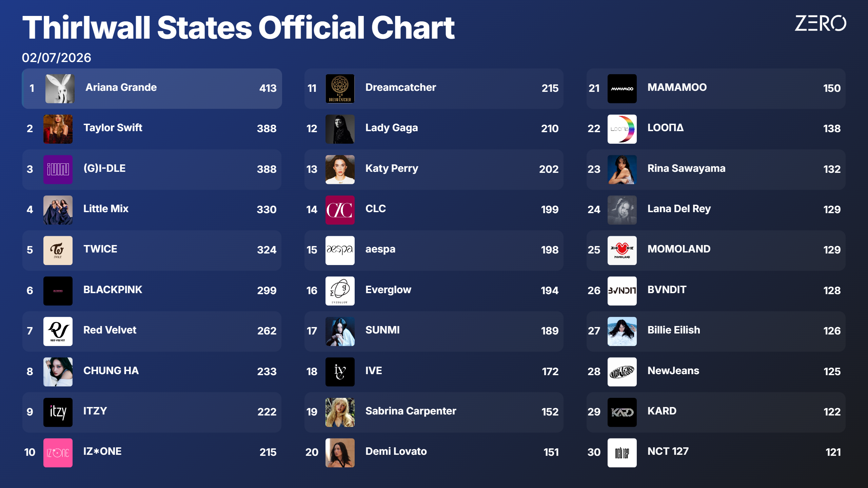This screenshot has height=488, width=868.
Task: Click Little Mix's score of 330
Action: [x=267, y=209]
